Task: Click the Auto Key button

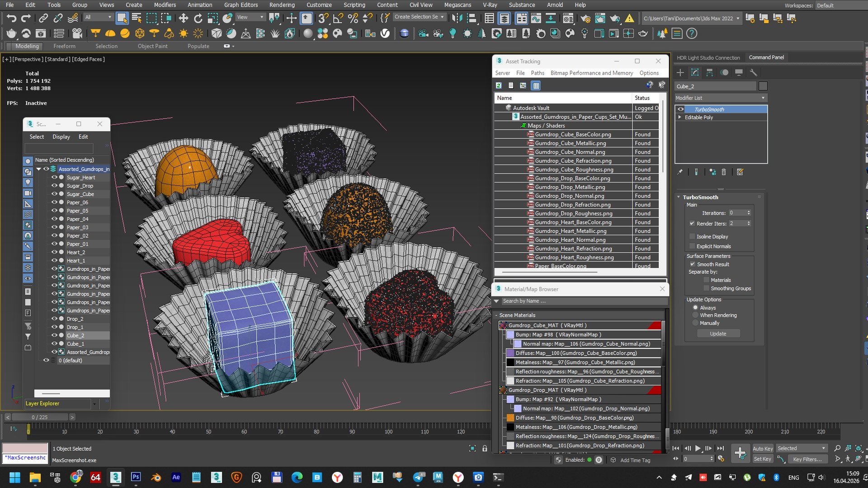Action: pyautogui.click(x=762, y=449)
